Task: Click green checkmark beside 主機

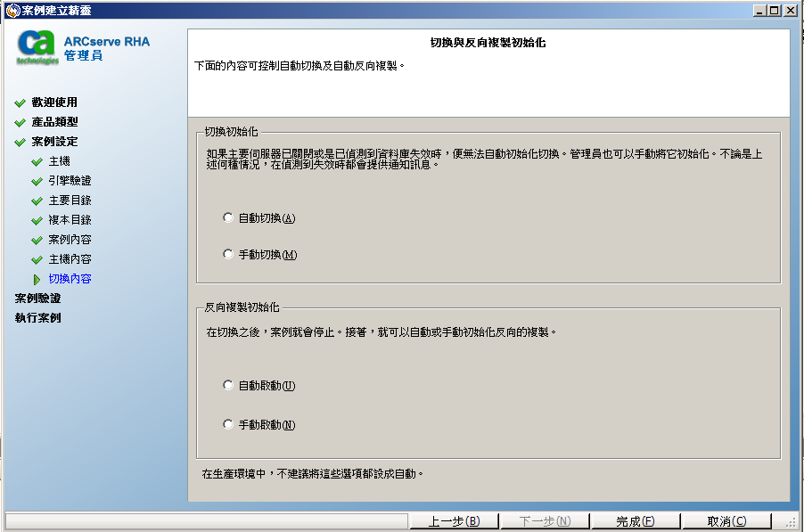Action: click(37, 162)
